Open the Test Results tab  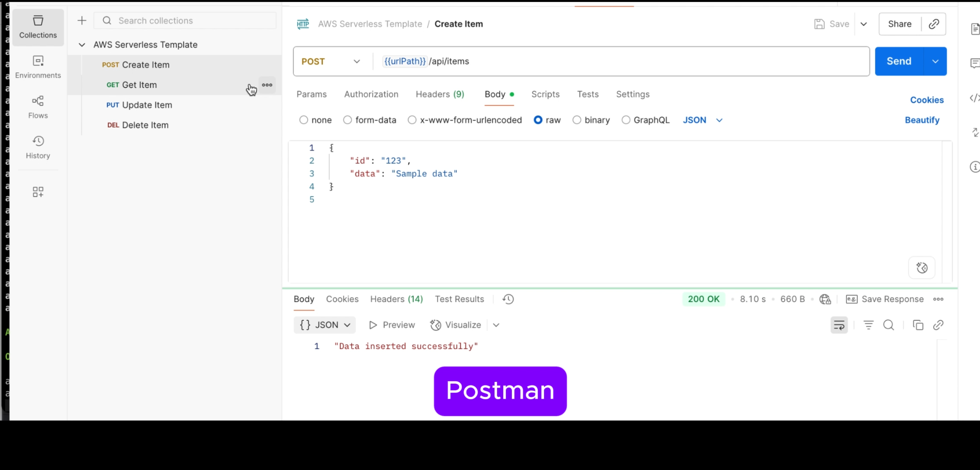pos(459,299)
